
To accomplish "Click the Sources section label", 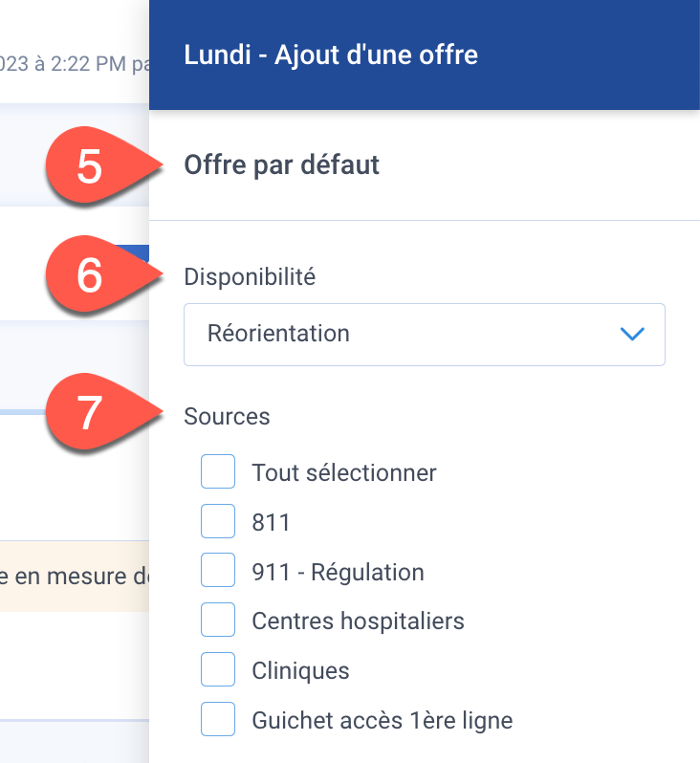I will 227,417.
